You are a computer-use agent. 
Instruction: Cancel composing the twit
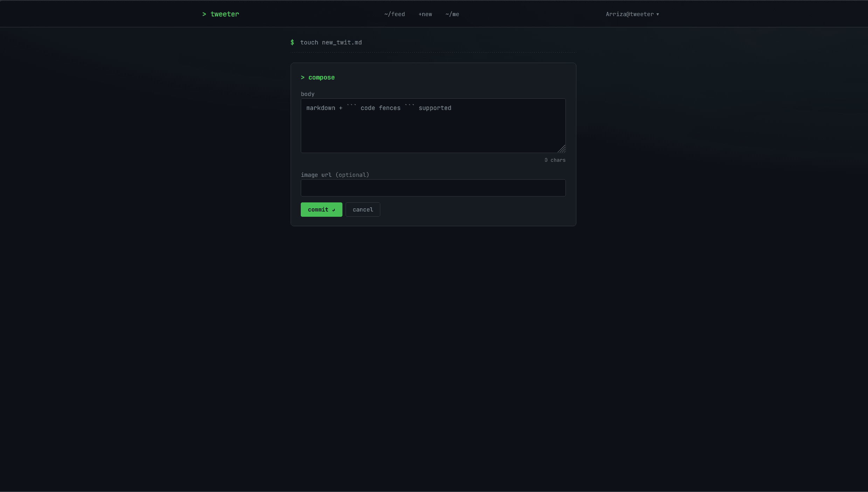[363, 209]
